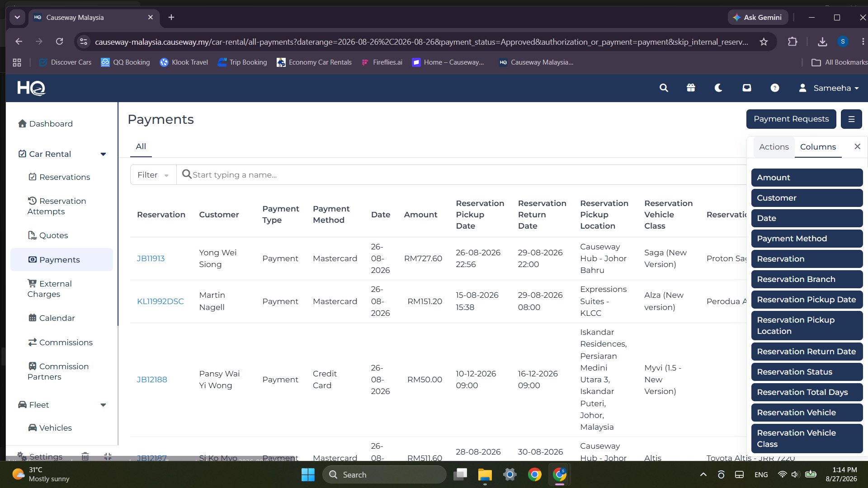Toggle the Reservation Branch column
The height and width of the screenshot is (488, 868).
click(x=807, y=279)
